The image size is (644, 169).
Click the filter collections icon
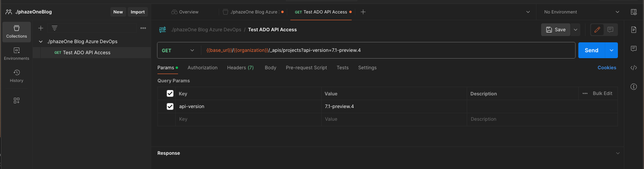pyautogui.click(x=55, y=28)
